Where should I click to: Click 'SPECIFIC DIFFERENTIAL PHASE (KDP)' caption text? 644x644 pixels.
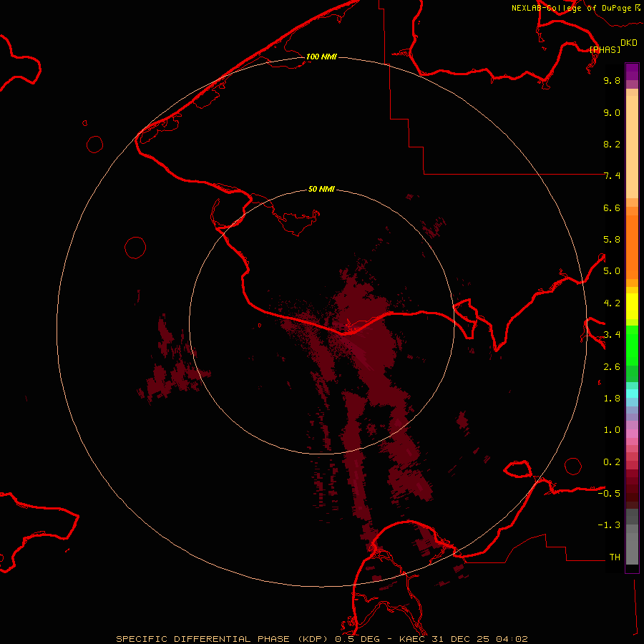point(223,639)
